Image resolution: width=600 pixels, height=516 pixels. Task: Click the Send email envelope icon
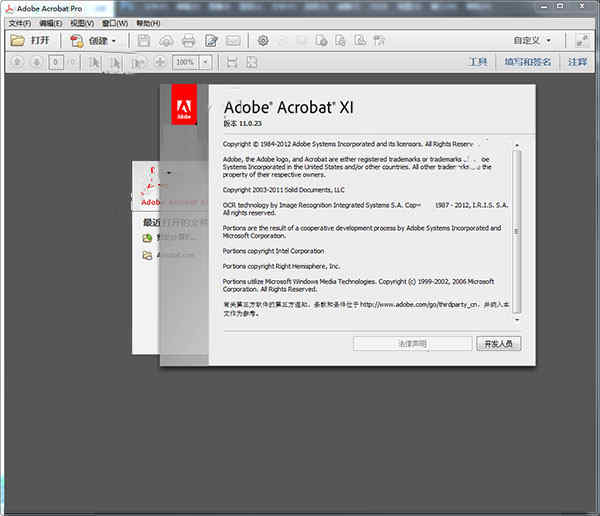pyautogui.click(x=233, y=41)
